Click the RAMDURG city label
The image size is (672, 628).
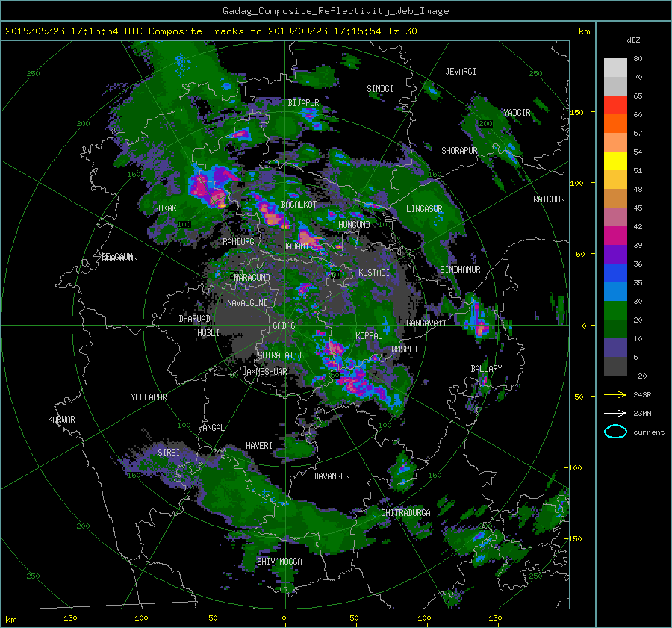coord(238,242)
